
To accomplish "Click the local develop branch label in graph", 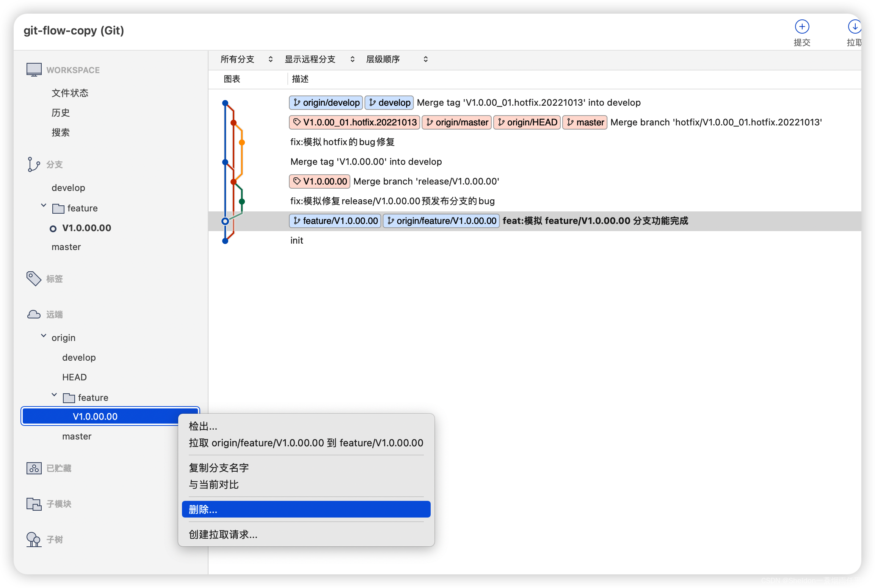I will (389, 103).
